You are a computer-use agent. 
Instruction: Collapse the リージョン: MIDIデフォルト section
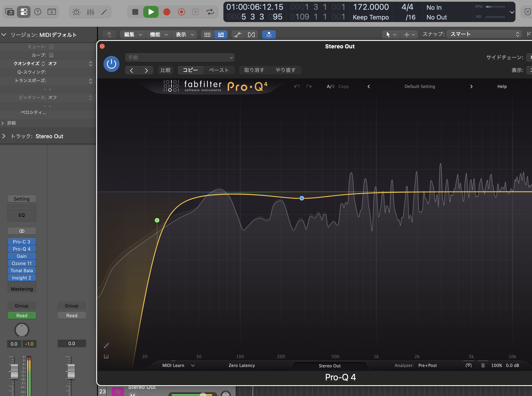click(x=4, y=35)
